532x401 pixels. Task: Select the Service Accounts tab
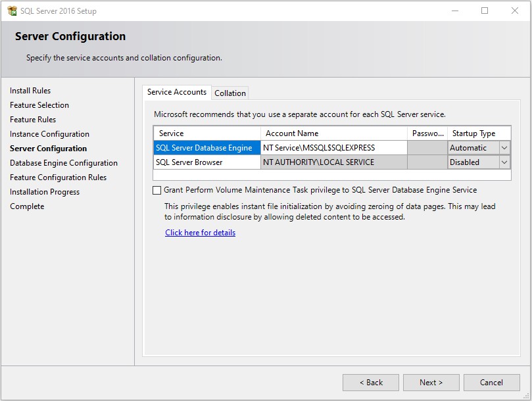(176, 93)
